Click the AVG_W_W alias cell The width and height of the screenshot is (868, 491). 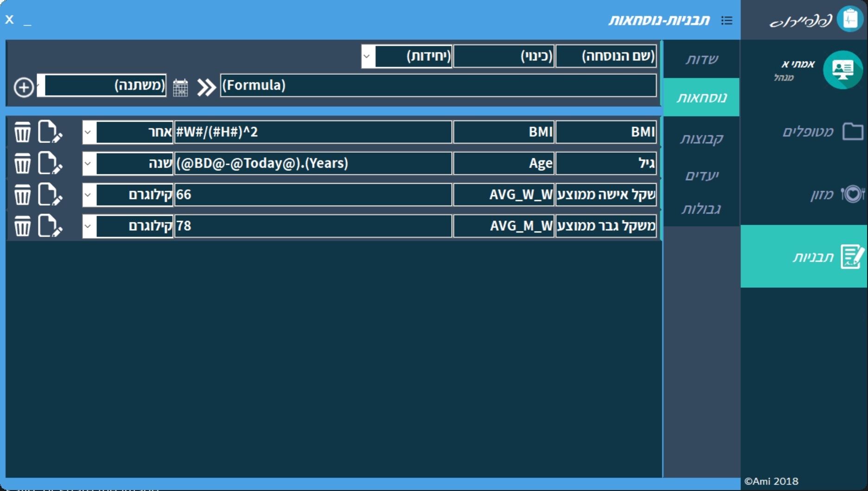tap(504, 194)
